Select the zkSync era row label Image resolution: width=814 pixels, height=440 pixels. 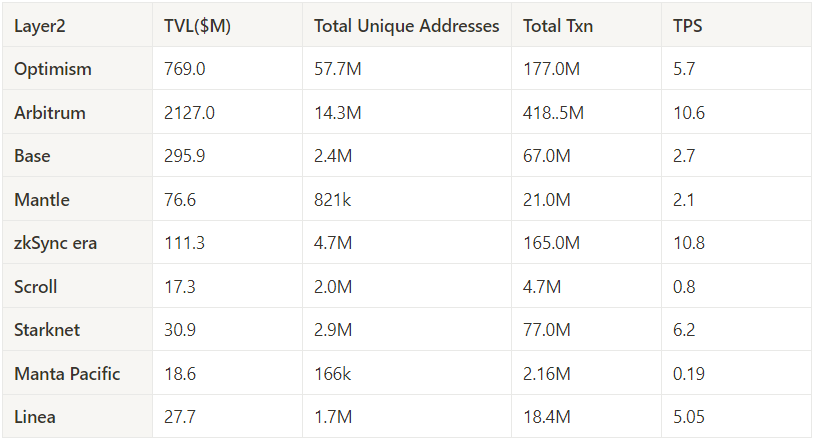(x=56, y=243)
